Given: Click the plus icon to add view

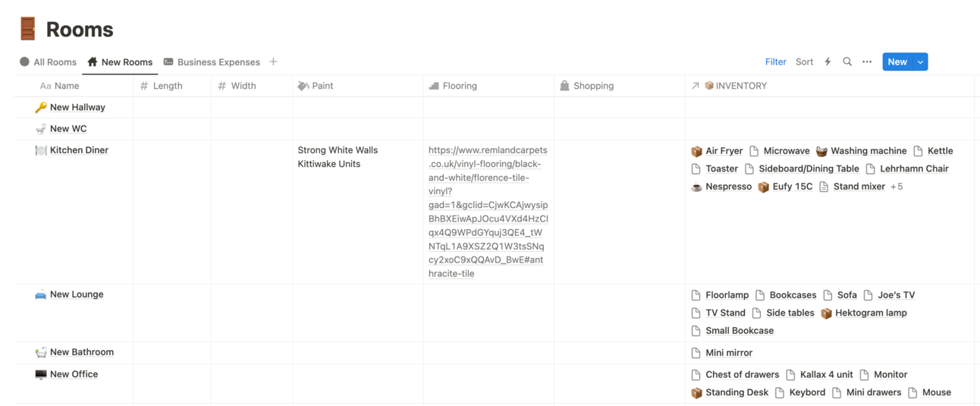Looking at the screenshot, I should coord(273,62).
